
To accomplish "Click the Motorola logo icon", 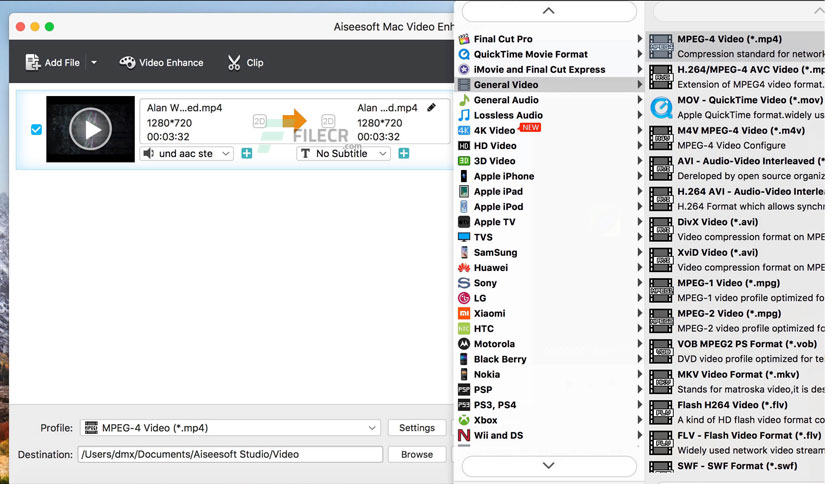I will (464, 344).
